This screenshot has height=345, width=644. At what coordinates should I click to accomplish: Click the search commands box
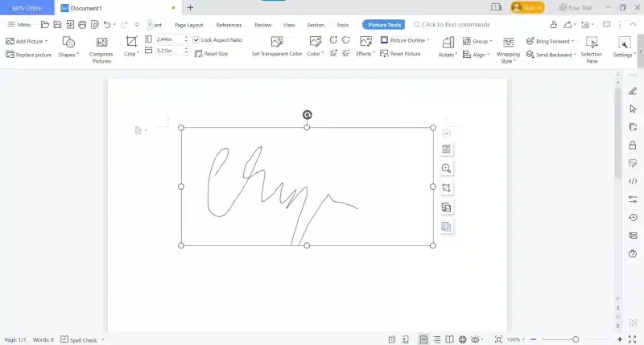coord(452,25)
